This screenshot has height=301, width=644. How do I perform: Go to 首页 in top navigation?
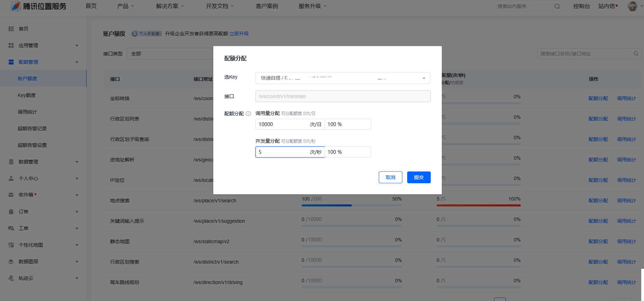click(91, 6)
